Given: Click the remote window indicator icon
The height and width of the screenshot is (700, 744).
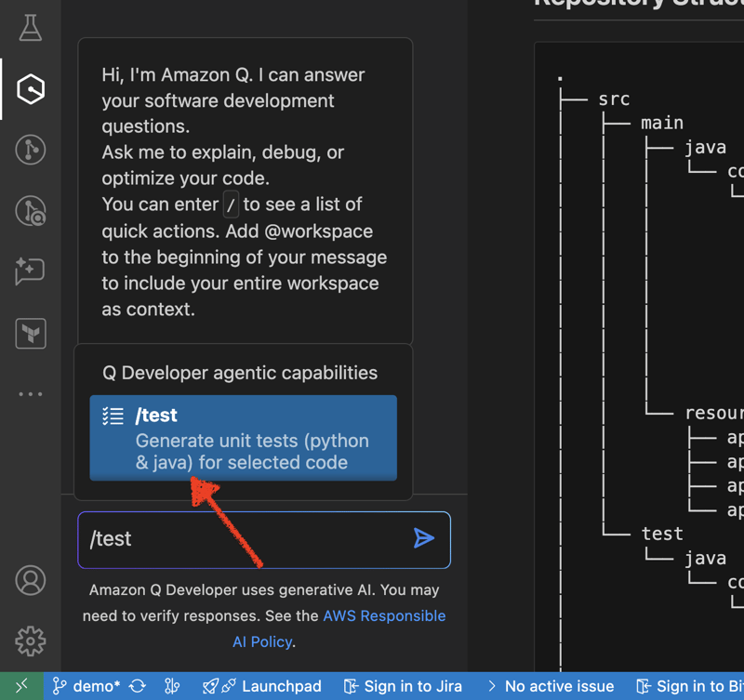Looking at the screenshot, I should [21, 686].
